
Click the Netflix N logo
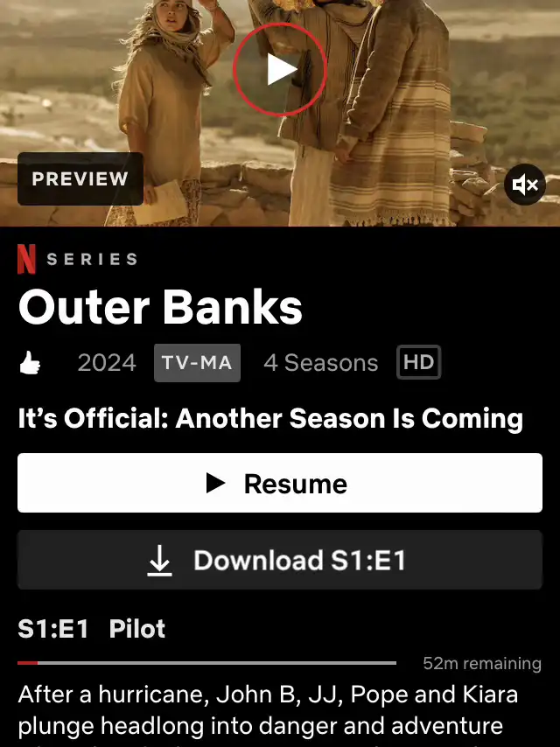point(27,259)
